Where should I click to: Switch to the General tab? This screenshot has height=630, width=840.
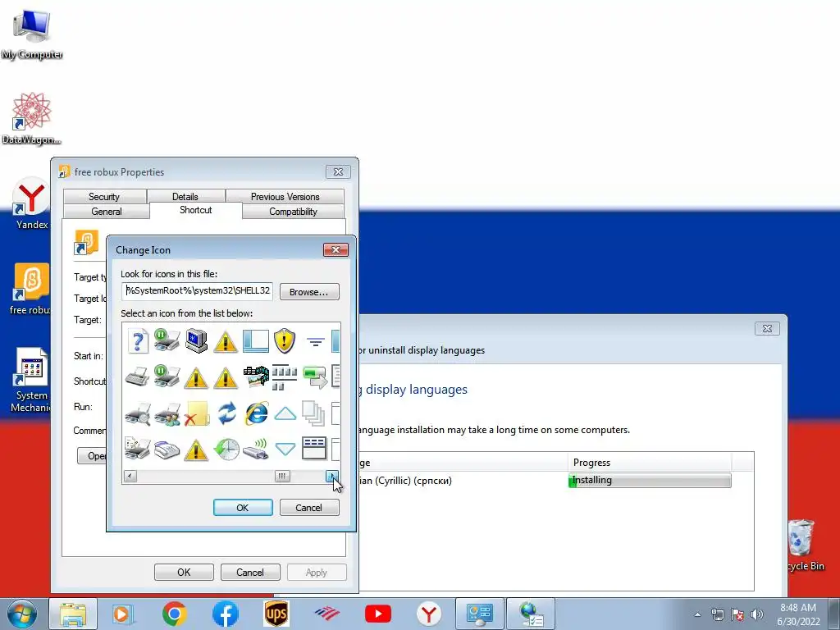106,212
